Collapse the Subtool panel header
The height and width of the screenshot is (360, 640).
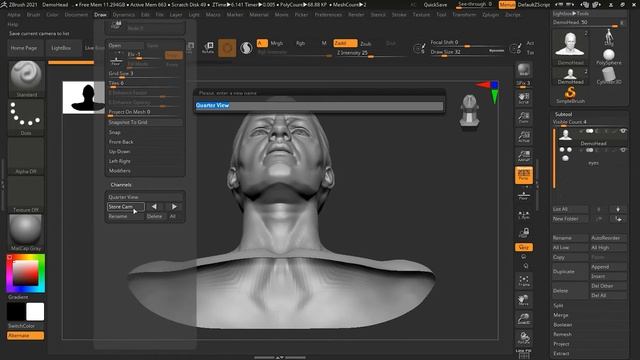563,114
